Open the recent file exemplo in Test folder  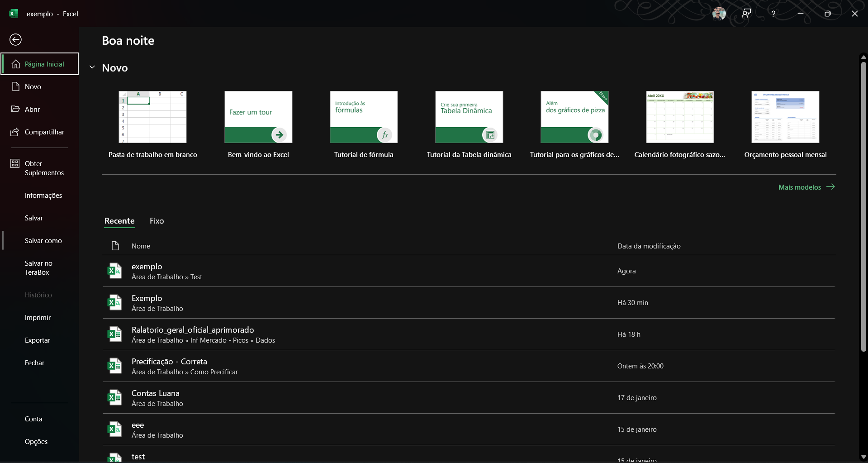pyautogui.click(x=469, y=271)
